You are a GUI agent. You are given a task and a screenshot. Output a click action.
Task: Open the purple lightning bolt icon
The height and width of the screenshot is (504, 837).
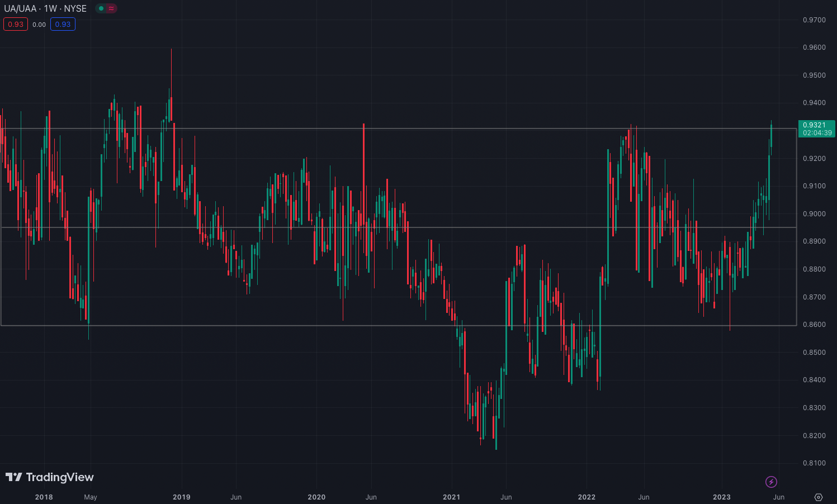pos(771,482)
